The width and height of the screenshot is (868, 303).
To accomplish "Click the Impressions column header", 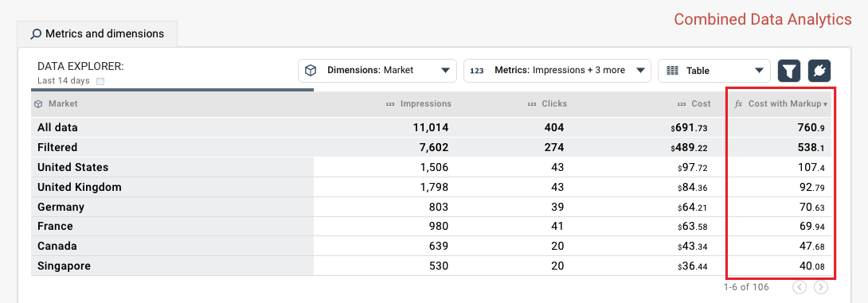I will tap(419, 104).
